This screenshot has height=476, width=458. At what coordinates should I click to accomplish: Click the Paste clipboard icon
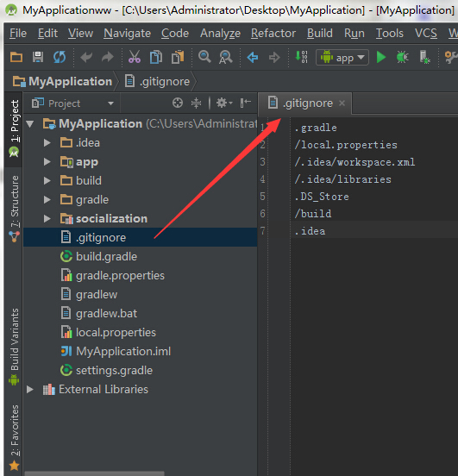point(178,57)
